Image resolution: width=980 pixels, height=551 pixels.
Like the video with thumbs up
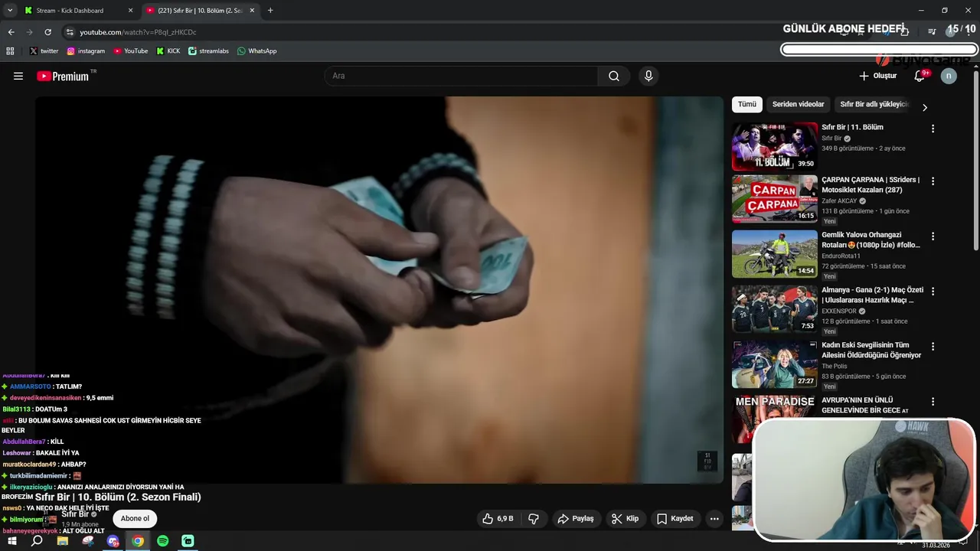click(x=498, y=519)
